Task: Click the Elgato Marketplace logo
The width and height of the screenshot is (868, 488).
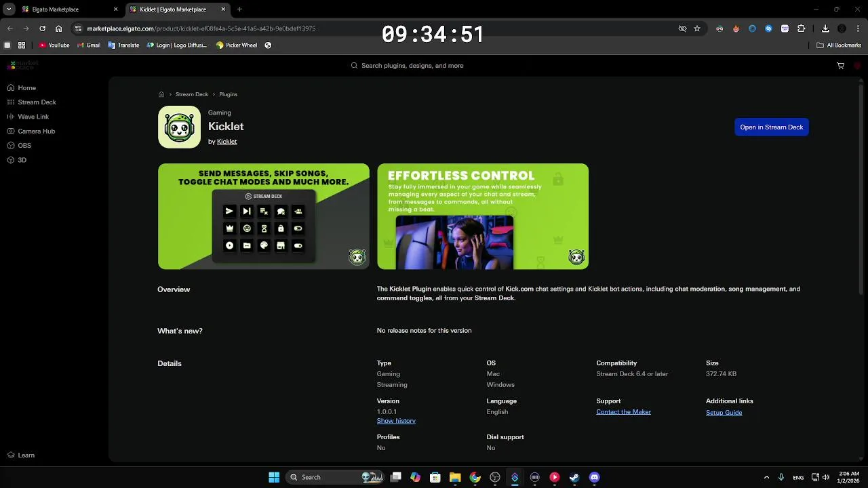Action: 22,65
